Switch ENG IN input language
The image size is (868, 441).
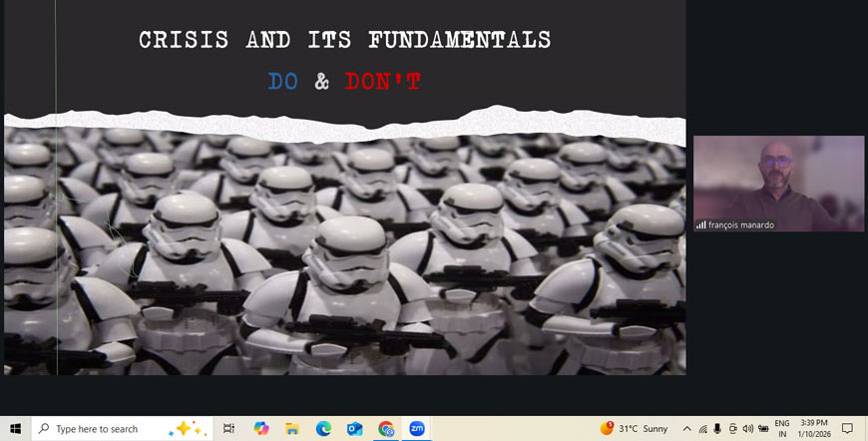coord(782,428)
